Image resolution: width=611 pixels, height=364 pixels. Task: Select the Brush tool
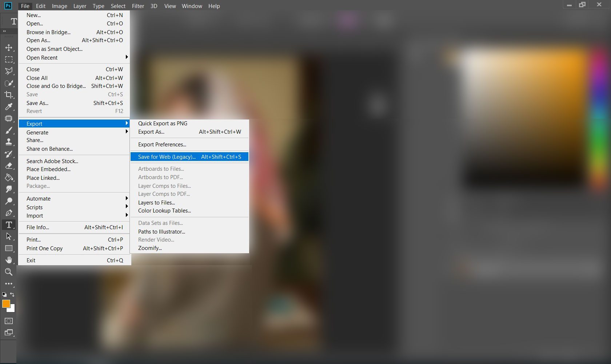pos(9,130)
